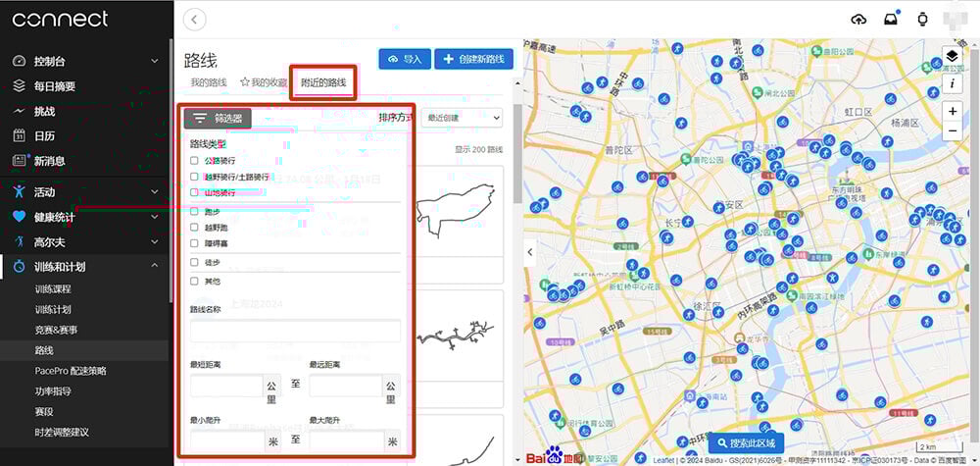Click the 最短距离 input field
Image resolution: width=980 pixels, height=466 pixels.
coord(227,386)
